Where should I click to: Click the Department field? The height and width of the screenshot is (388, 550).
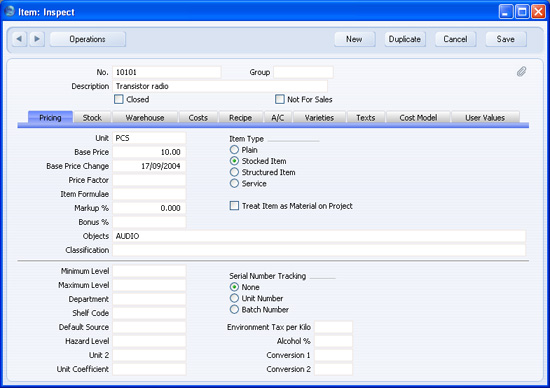149,299
